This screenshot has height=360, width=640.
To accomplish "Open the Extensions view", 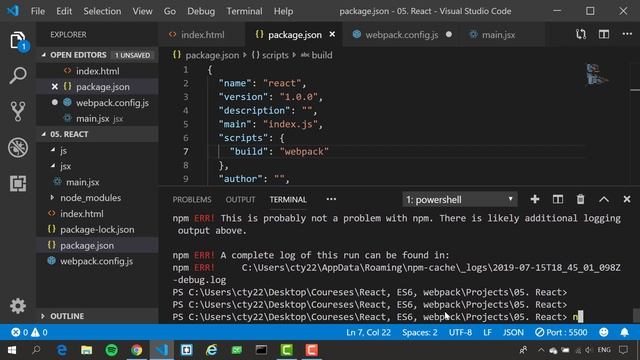I will pos(18,183).
